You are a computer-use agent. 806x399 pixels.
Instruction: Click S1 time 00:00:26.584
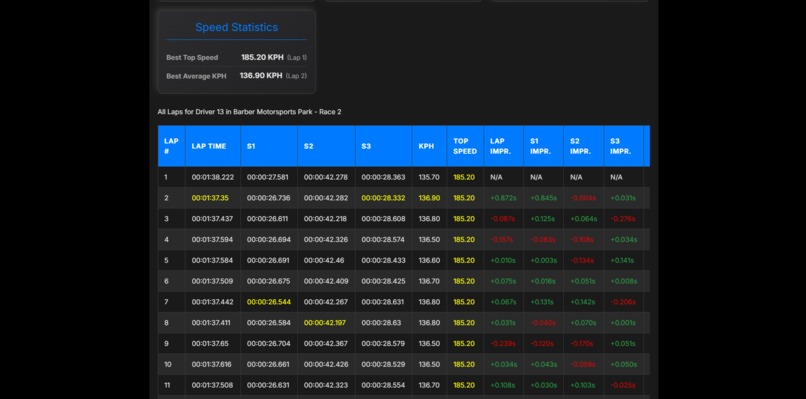[x=269, y=323]
